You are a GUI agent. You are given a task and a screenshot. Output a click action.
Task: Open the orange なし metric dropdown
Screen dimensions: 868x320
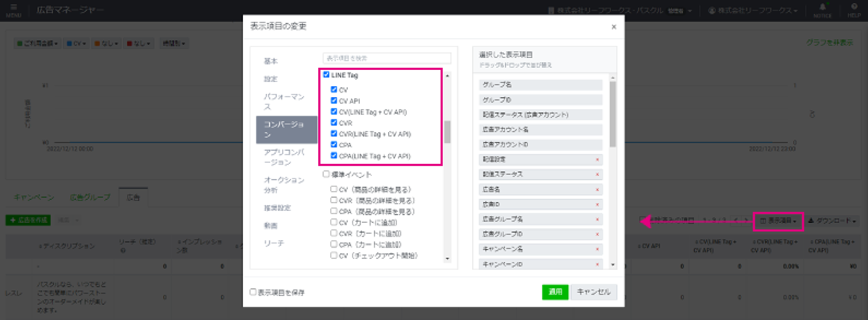tap(106, 43)
